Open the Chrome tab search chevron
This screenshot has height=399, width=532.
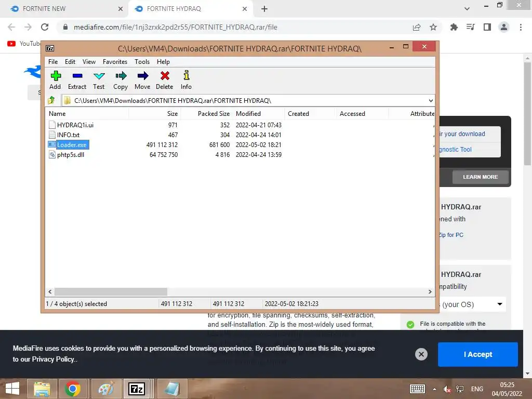[467, 9]
